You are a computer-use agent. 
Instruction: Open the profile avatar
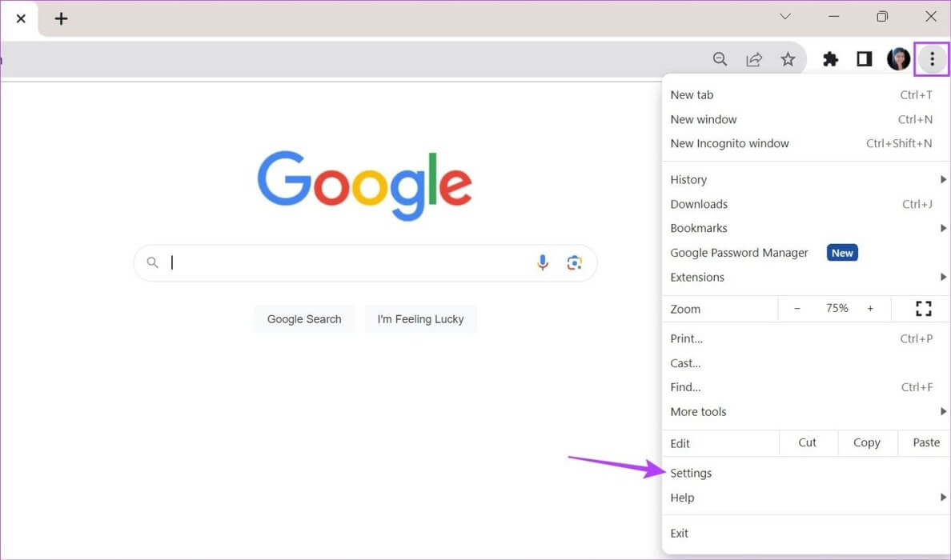coord(898,58)
